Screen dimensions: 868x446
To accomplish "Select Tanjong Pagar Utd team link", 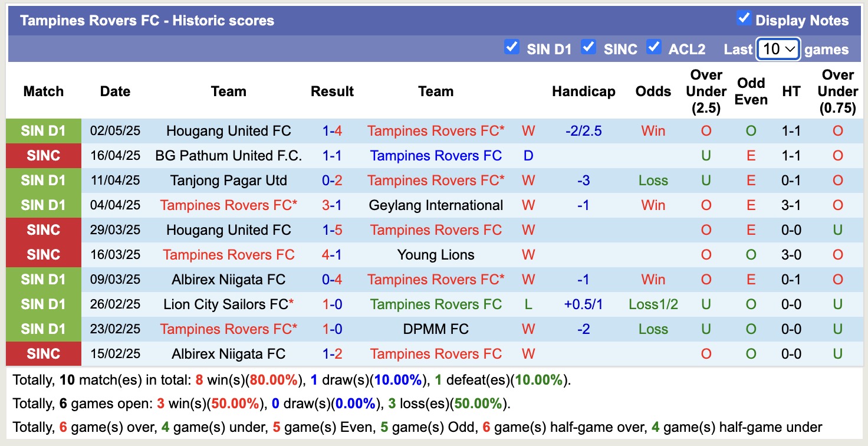I will click(228, 181).
